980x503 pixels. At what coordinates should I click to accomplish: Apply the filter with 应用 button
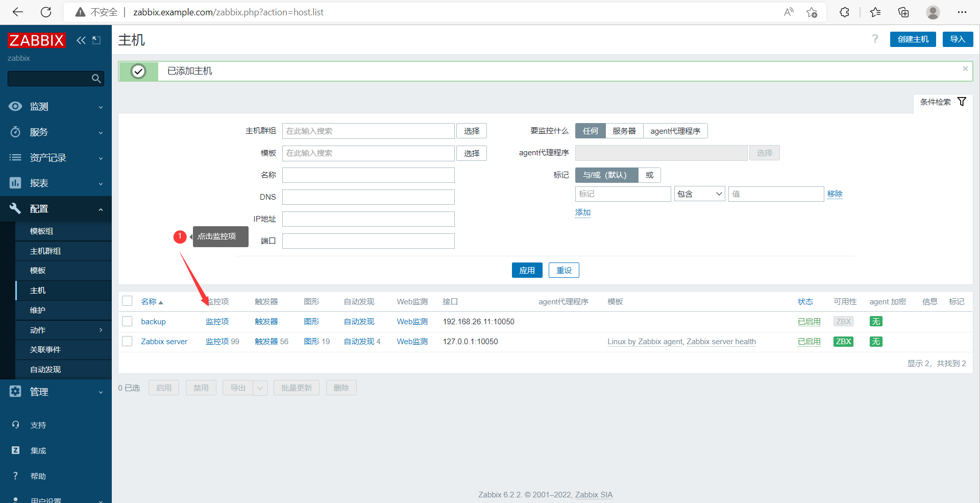tap(527, 270)
